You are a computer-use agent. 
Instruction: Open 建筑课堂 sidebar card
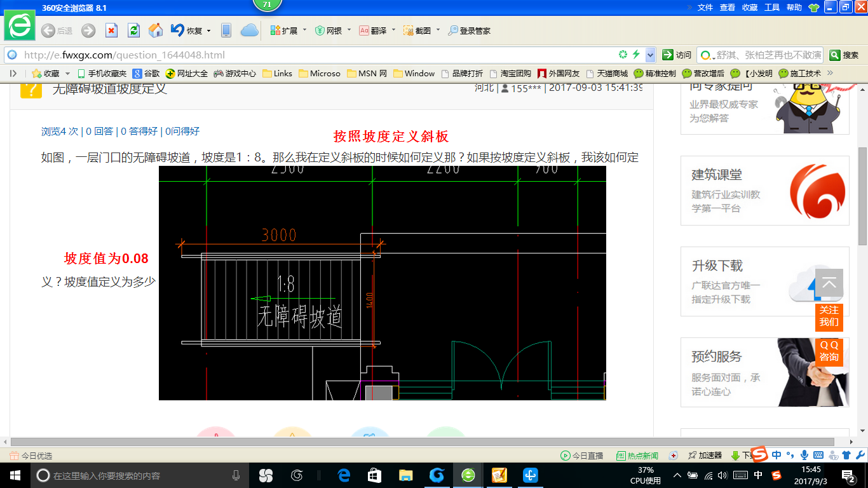click(765, 191)
